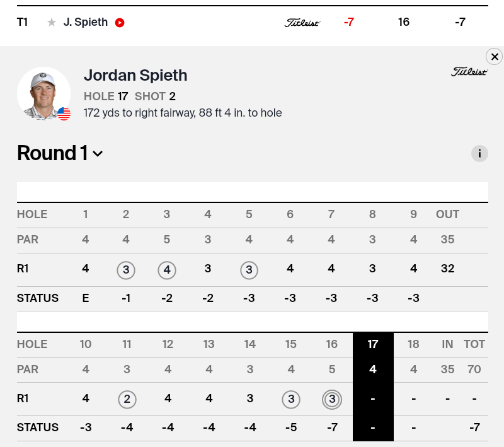Click the scorecard info icon
The width and height of the screenshot is (504, 447).
coord(479,153)
